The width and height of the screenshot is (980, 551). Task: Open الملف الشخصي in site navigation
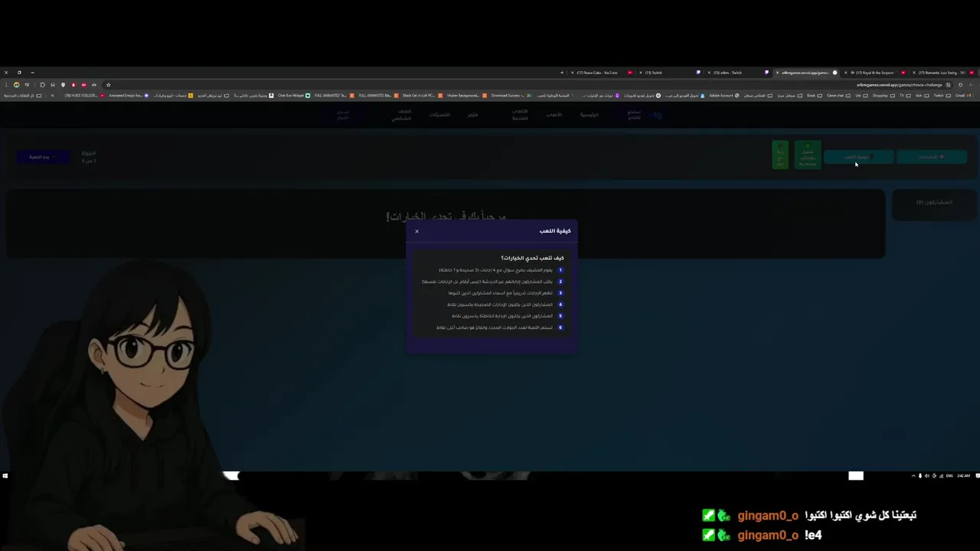click(x=402, y=115)
